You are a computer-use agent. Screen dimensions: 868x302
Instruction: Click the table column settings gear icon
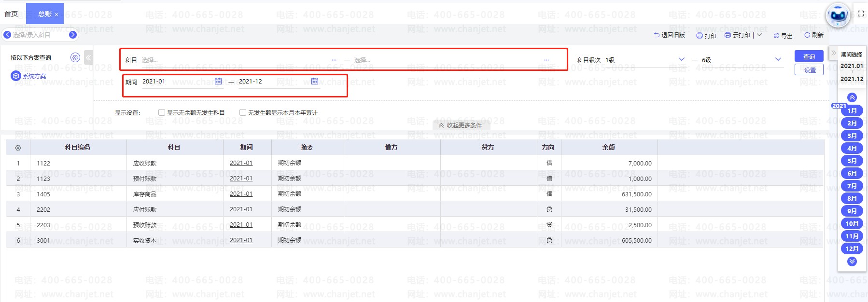click(18, 148)
